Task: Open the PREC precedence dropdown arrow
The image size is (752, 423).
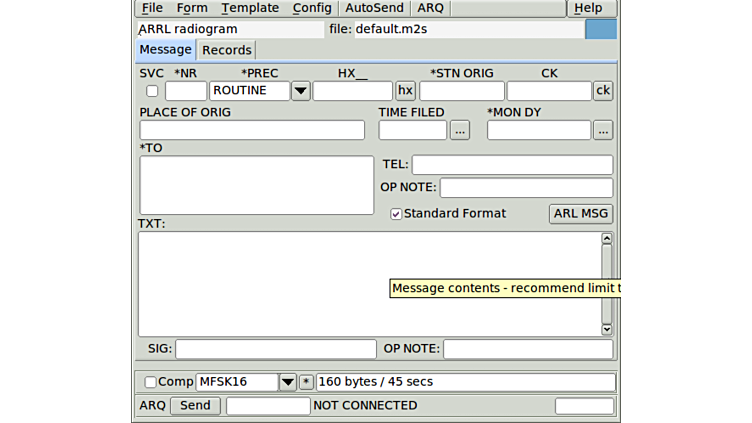Action: click(x=300, y=91)
